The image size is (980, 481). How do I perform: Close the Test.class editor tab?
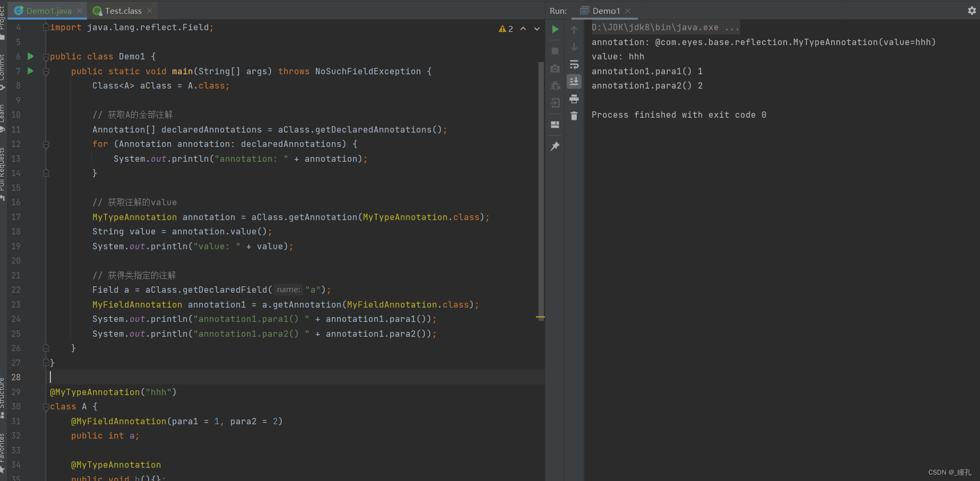click(150, 11)
